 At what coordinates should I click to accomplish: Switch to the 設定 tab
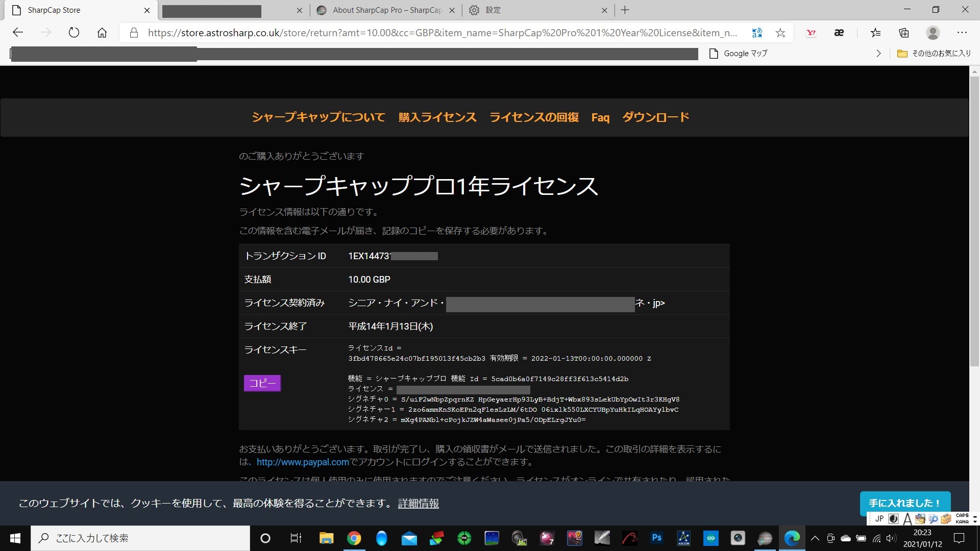tap(538, 10)
